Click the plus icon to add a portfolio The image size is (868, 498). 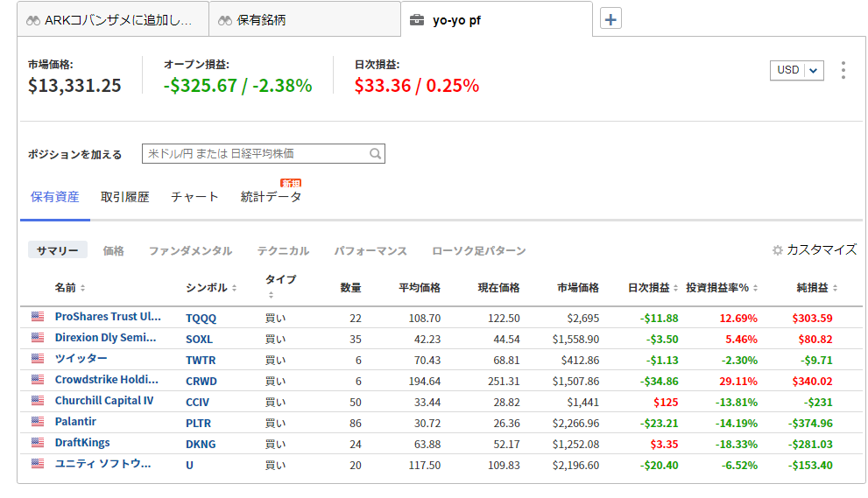tap(610, 19)
